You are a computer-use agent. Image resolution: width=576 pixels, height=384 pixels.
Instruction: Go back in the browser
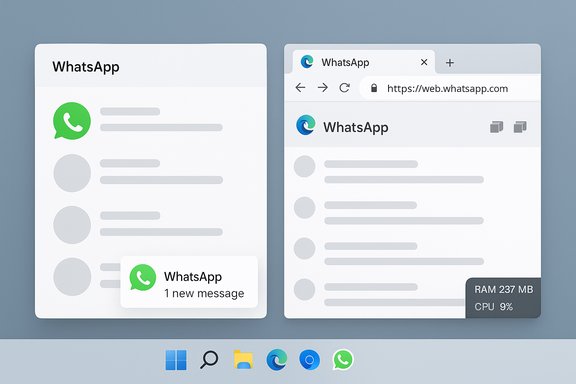pyautogui.click(x=300, y=88)
